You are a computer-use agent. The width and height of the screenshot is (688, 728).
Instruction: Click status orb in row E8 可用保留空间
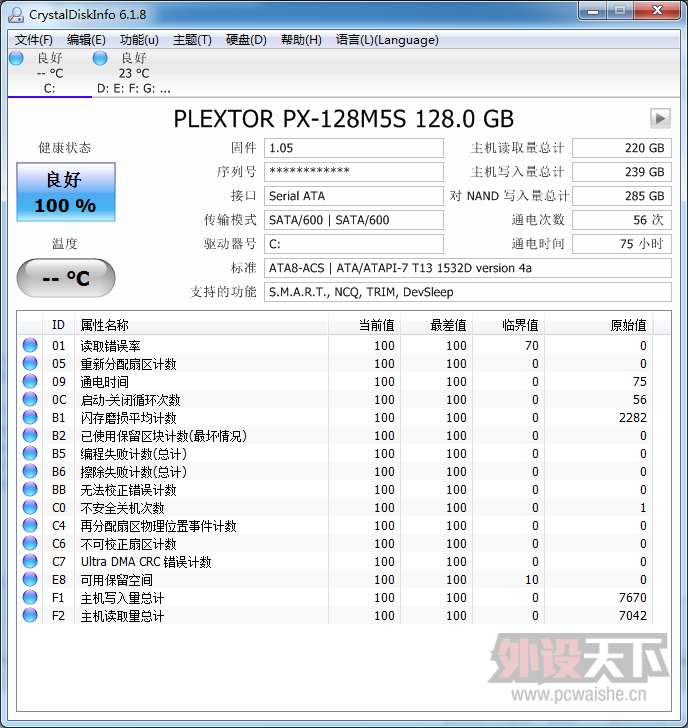coord(30,579)
